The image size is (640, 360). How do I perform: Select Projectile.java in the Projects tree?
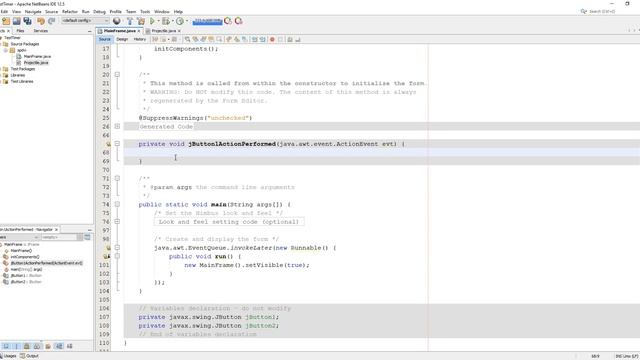pyautogui.click(x=36, y=62)
